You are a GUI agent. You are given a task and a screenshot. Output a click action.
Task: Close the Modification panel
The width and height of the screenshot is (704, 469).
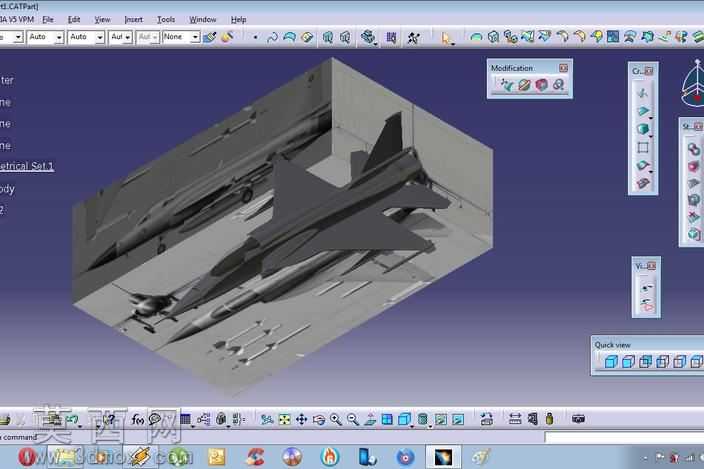tap(563, 68)
